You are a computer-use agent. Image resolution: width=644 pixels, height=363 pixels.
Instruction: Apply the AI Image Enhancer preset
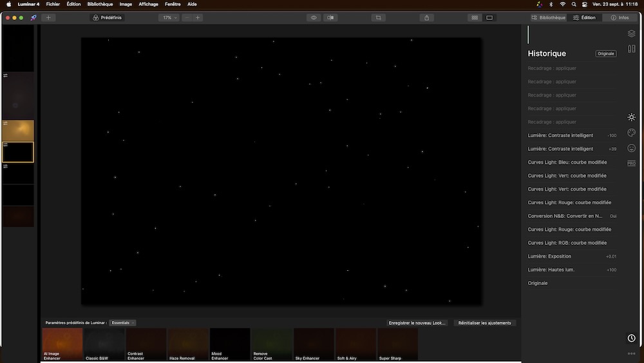coord(62,344)
